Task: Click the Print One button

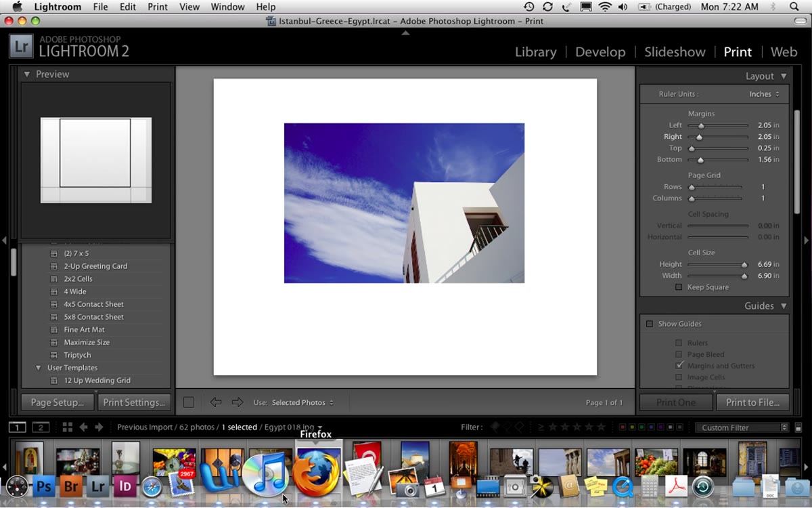Action: click(x=676, y=402)
